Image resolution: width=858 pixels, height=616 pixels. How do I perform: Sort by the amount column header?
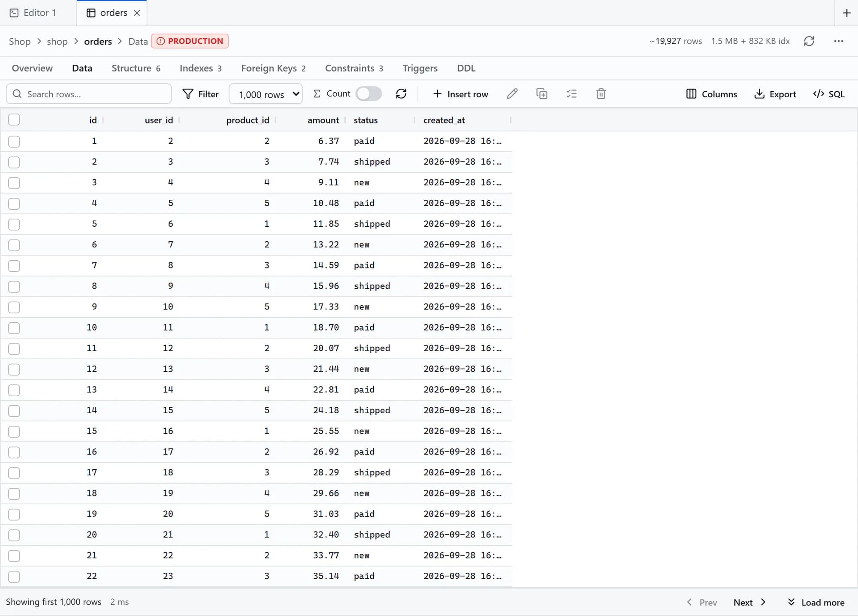coord(323,120)
